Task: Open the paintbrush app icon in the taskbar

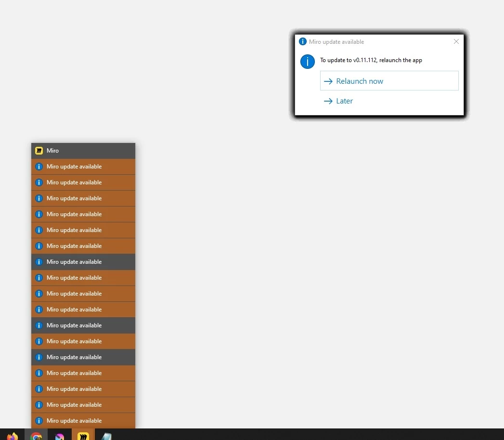Action: pos(60,436)
